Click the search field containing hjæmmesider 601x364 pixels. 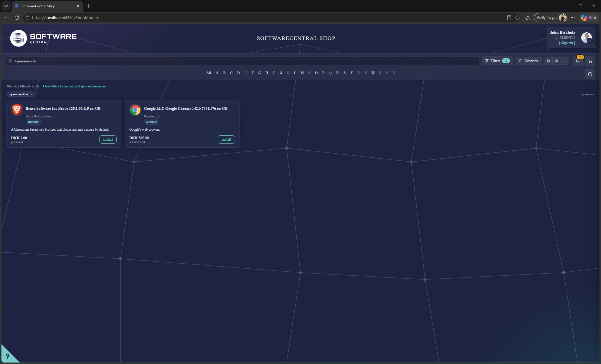tap(242, 61)
